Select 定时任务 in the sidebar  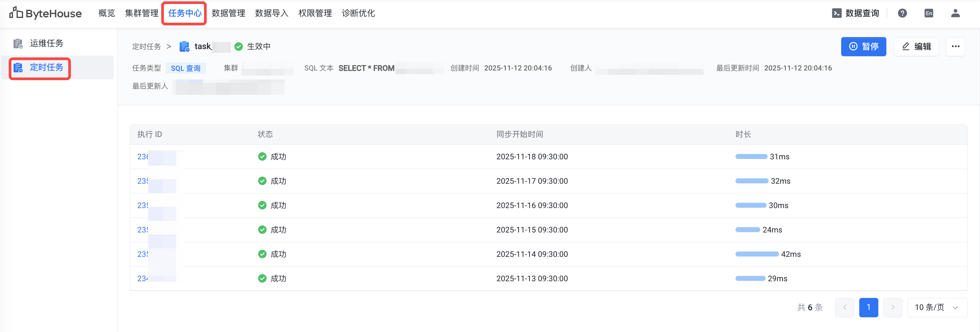point(46,67)
